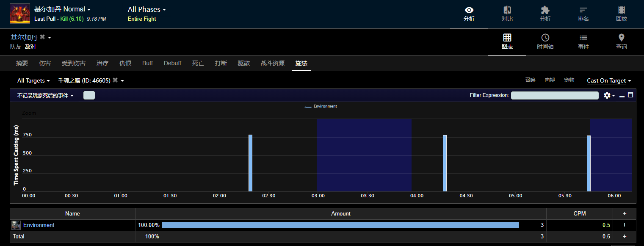Switch to the 时间轴 timeline view
Viewport: 644px width, 246px height.
click(x=545, y=41)
